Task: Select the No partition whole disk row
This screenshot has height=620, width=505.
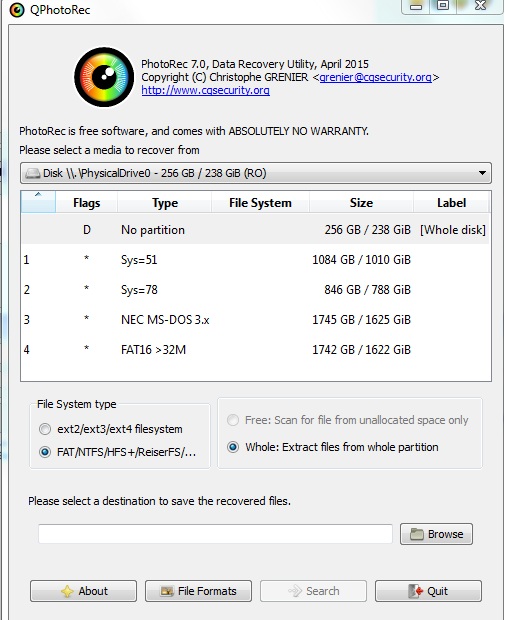Action: [255, 230]
